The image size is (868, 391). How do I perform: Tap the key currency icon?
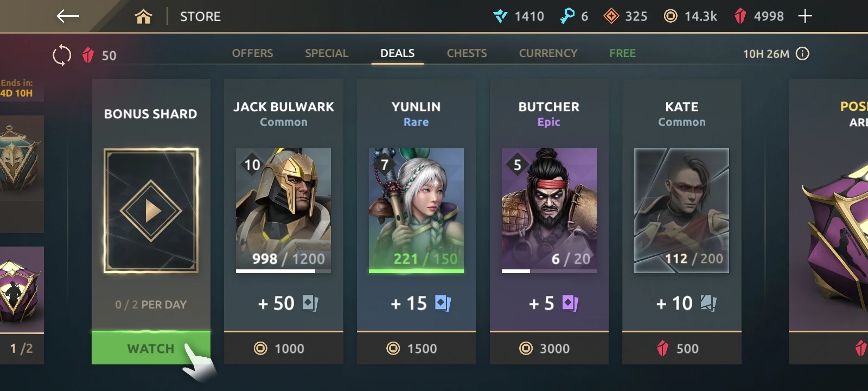[x=567, y=16]
